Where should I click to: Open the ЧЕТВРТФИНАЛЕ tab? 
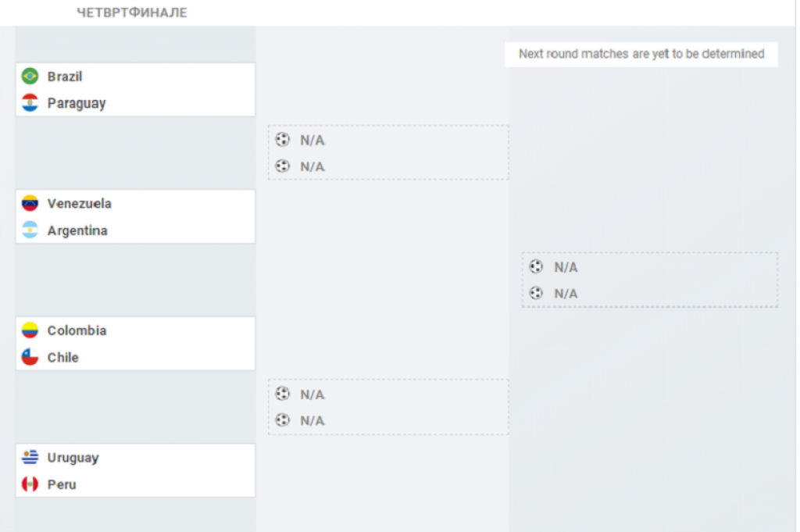132,13
